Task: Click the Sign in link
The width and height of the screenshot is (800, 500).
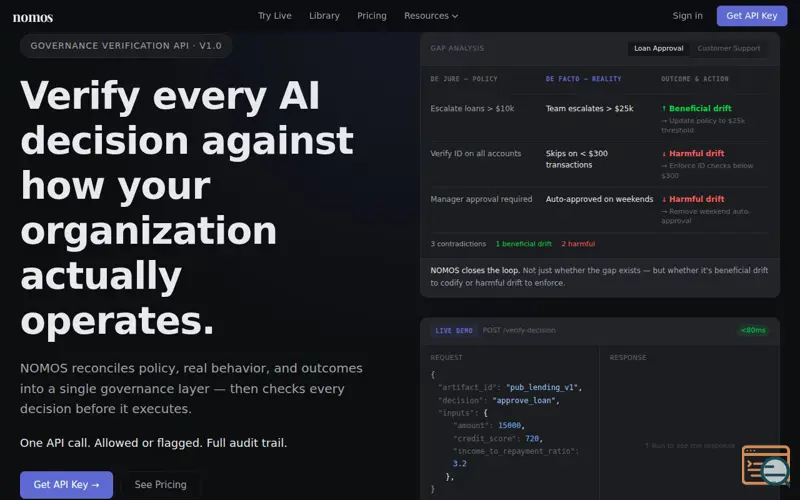Action: (x=687, y=16)
